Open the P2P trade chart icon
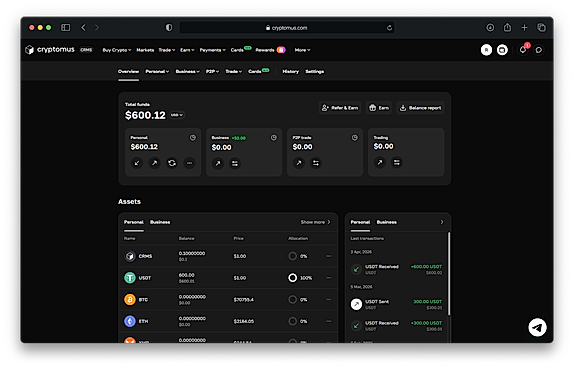Viewport: 574px width, 368px height. click(x=355, y=138)
